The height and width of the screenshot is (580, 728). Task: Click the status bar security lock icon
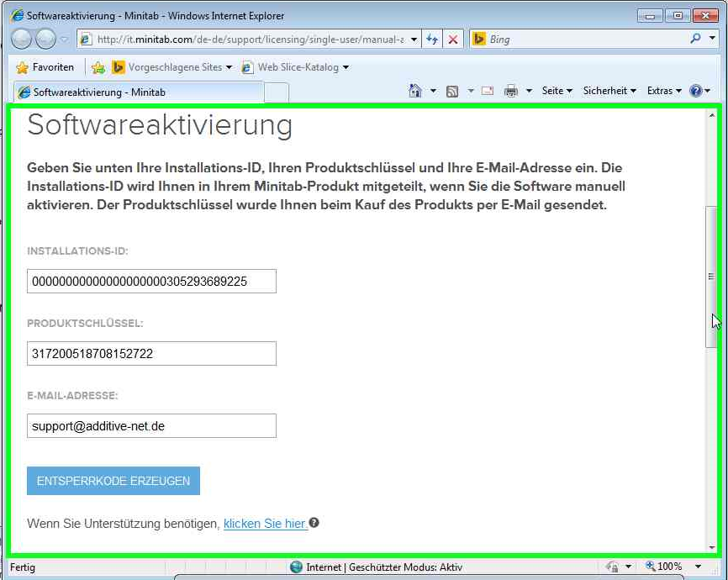(613, 567)
